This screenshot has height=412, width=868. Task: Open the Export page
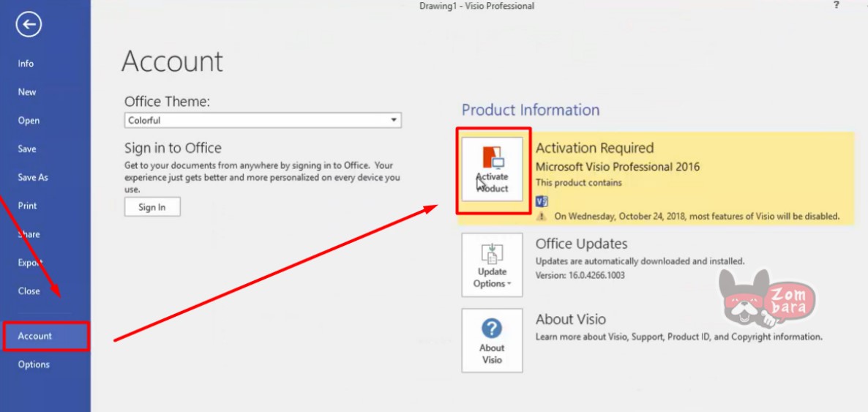coord(30,263)
